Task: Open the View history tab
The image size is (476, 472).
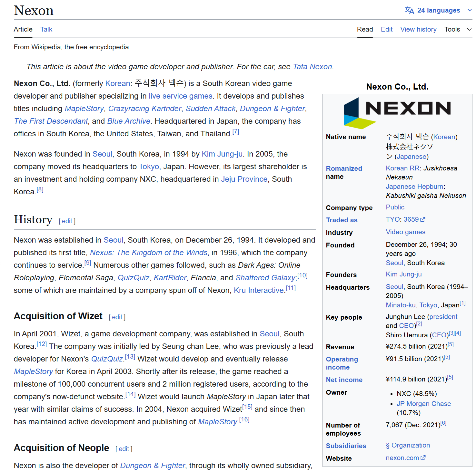Action: 418,29
